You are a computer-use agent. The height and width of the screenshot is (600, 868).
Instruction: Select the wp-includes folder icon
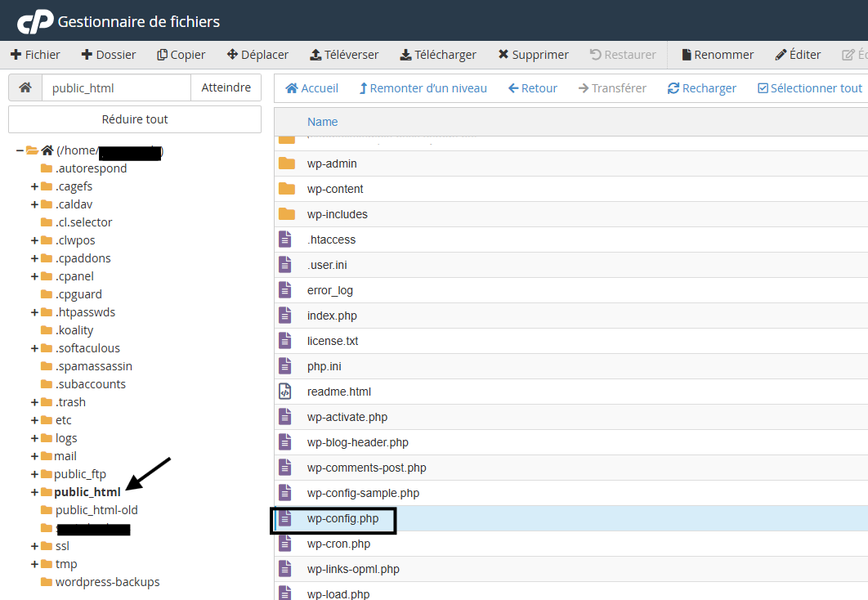click(x=287, y=214)
